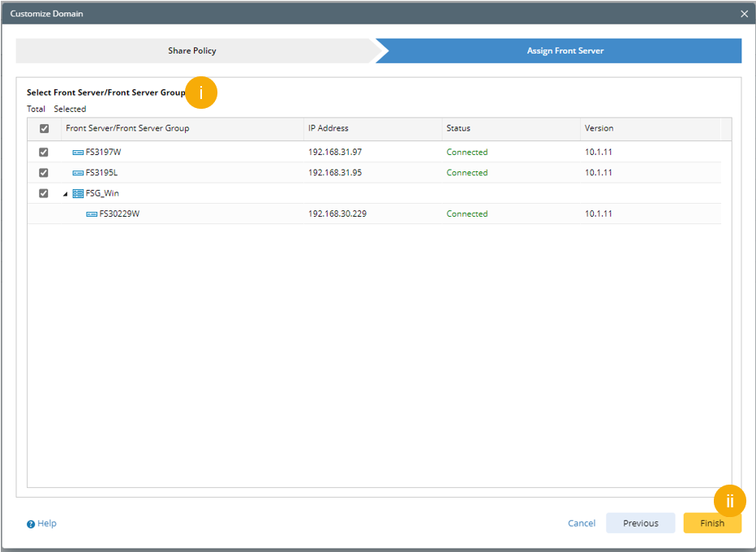Select the Assign Front Server step
The height and width of the screenshot is (552, 756).
coord(565,50)
